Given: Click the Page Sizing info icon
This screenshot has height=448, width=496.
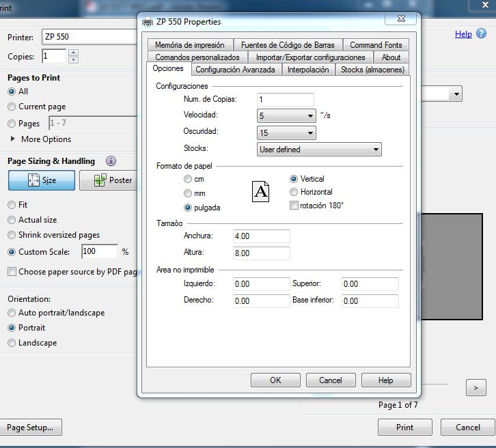Looking at the screenshot, I should pyautogui.click(x=111, y=161).
